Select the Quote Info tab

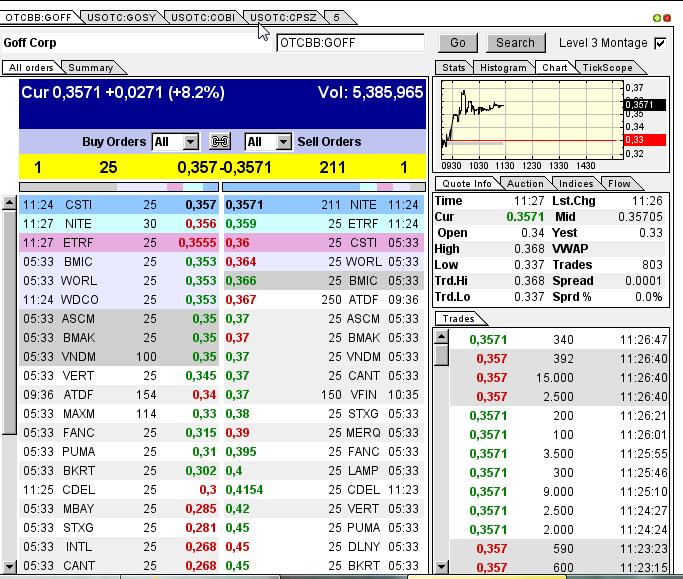tap(467, 183)
